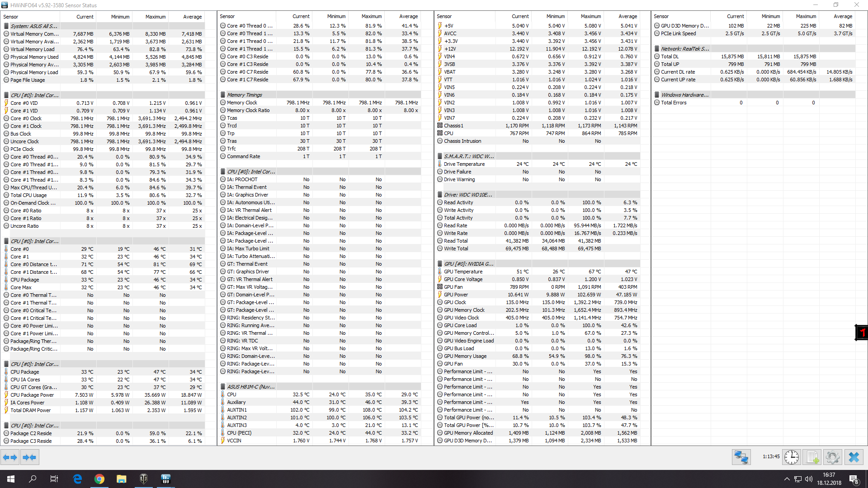Select the GPU [#0] NVIDIA section header
The height and width of the screenshot is (488, 868).
(468, 264)
